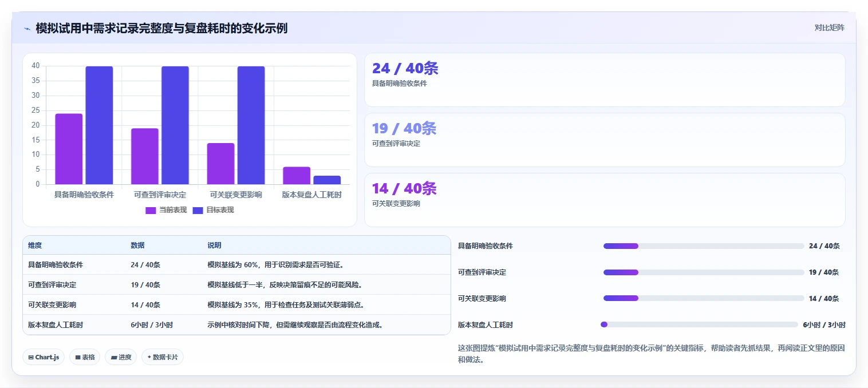Toggle the 当前表现 legend swatch
Screen dimensions: 868x388
[151, 210]
